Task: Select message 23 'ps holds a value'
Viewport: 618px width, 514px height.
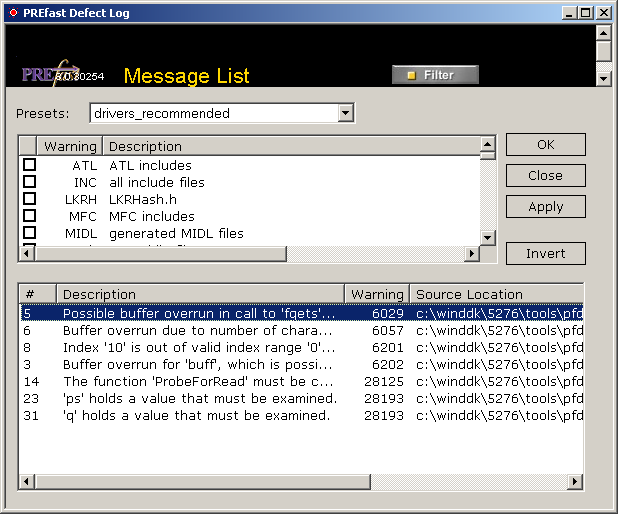Action: (x=302, y=398)
